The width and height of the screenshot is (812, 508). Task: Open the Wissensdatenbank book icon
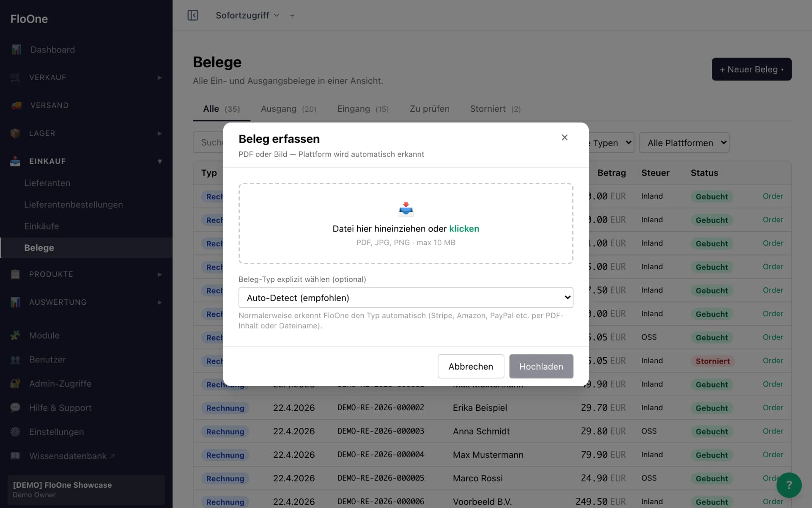pyautogui.click(x=15, y=456)
